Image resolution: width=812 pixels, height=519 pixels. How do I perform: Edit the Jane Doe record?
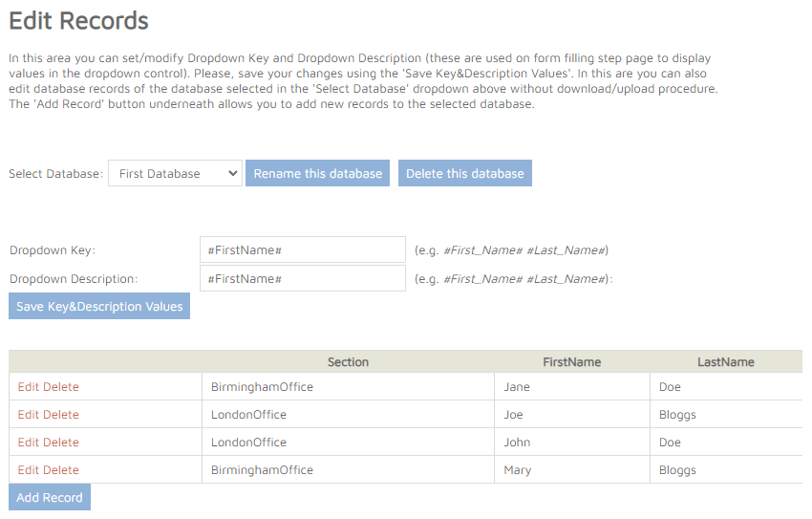[x=29, y=387]
